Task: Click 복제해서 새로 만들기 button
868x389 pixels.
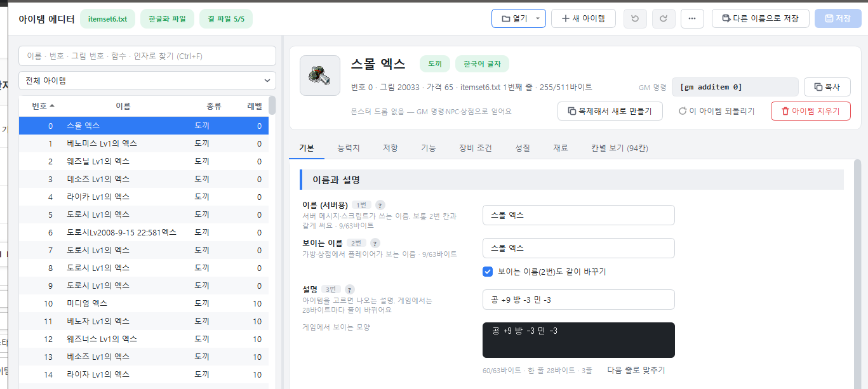Action: [x=610, y=111]
